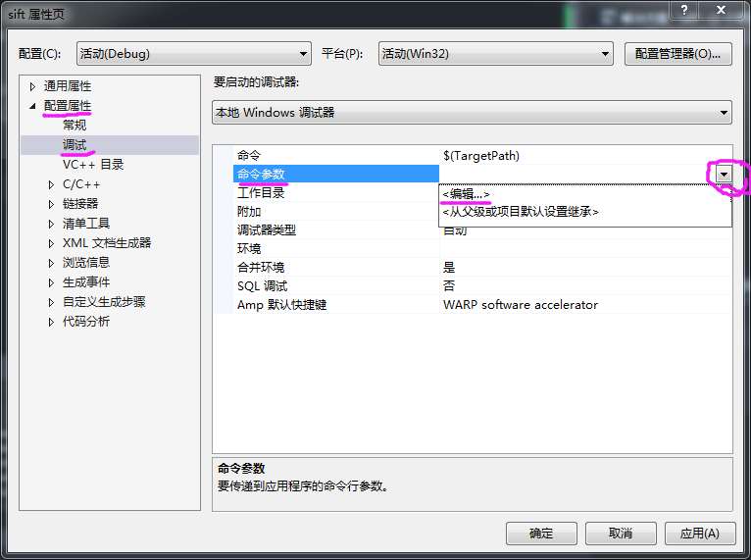Choose <从父级或项目默认设置继承> entry
Screen dimensions: 751x560
pyautogui.click(x=521, y=212)
